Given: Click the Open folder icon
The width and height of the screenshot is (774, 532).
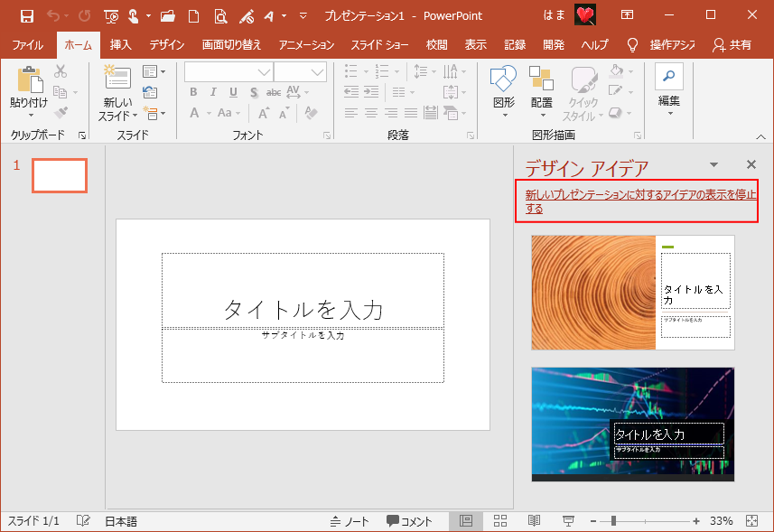Looking at the screenshot, I should (168, 16).
